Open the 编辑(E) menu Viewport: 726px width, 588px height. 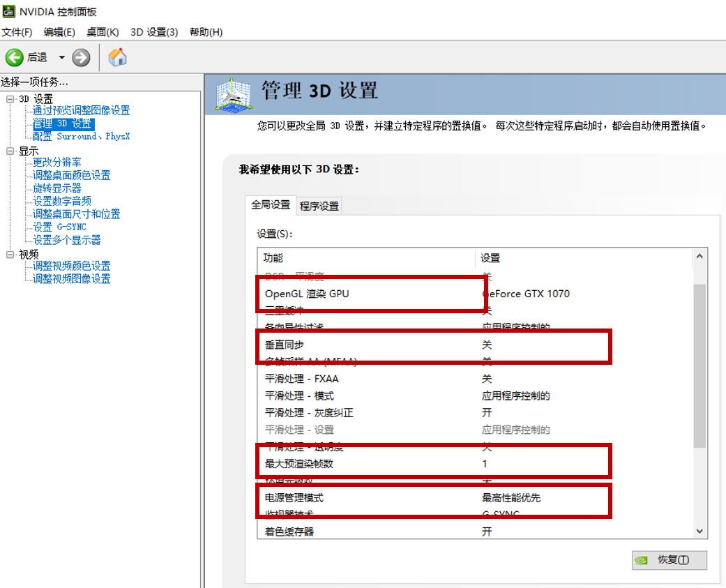pos(59,32)
